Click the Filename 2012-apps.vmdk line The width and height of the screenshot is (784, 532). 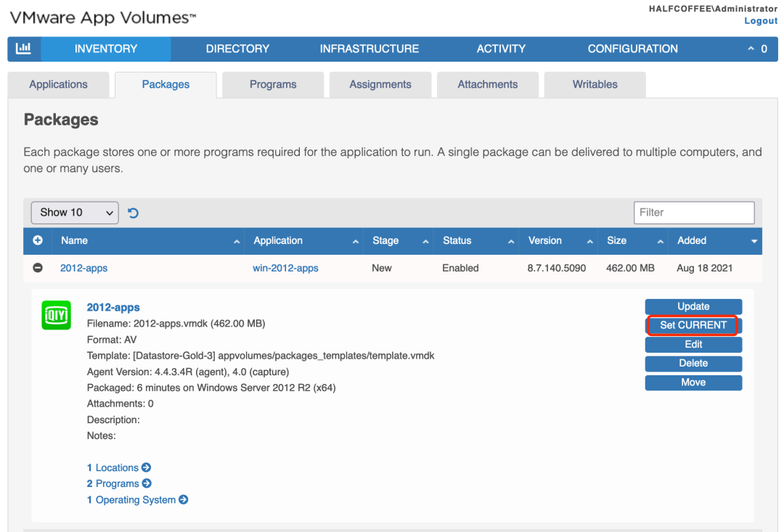(x=176, y=324)
